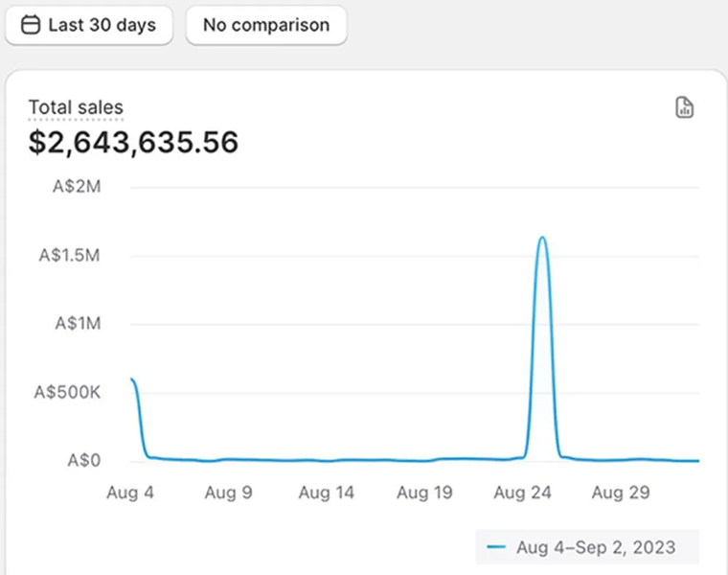Click the A$1.5M y-axis label
728x575 pixels.
(69, 255)
